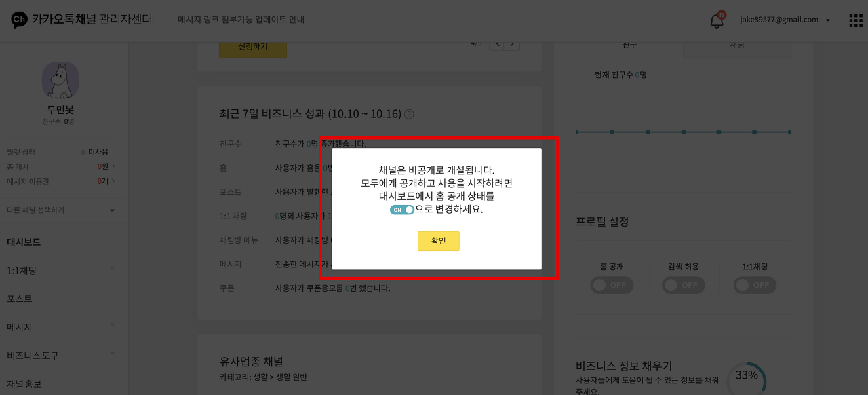Click the 프로필 설정 heading
The height and width of the screenshot is (395, 868).
pos(602,221)
